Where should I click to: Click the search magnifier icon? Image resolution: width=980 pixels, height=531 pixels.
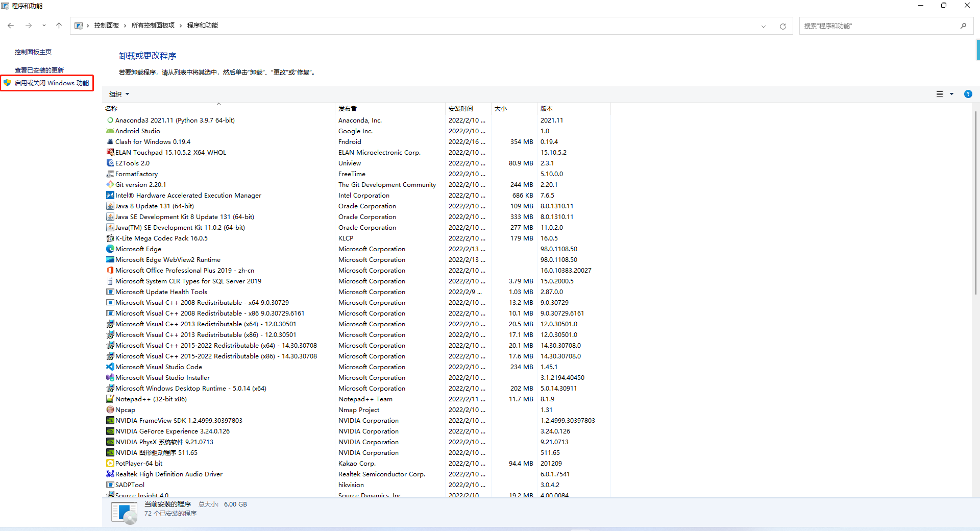[963, 26]
